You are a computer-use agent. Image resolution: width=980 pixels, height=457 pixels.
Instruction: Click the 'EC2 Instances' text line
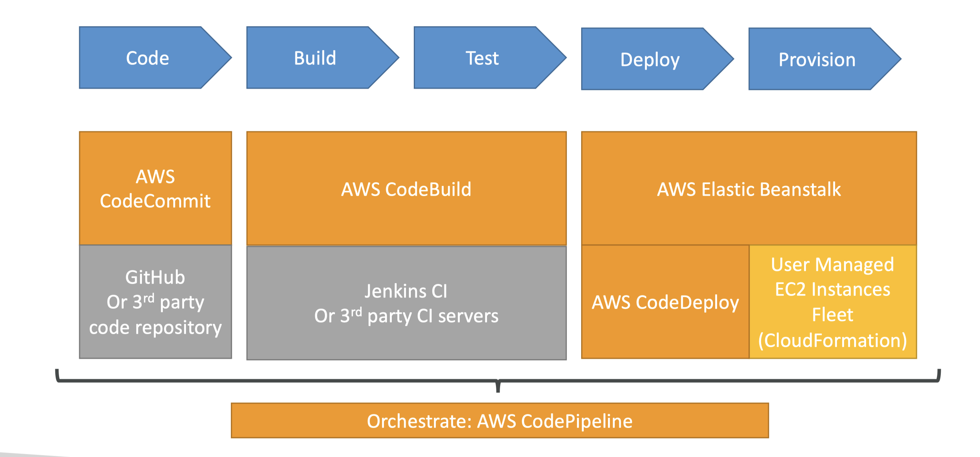[832, 289]
